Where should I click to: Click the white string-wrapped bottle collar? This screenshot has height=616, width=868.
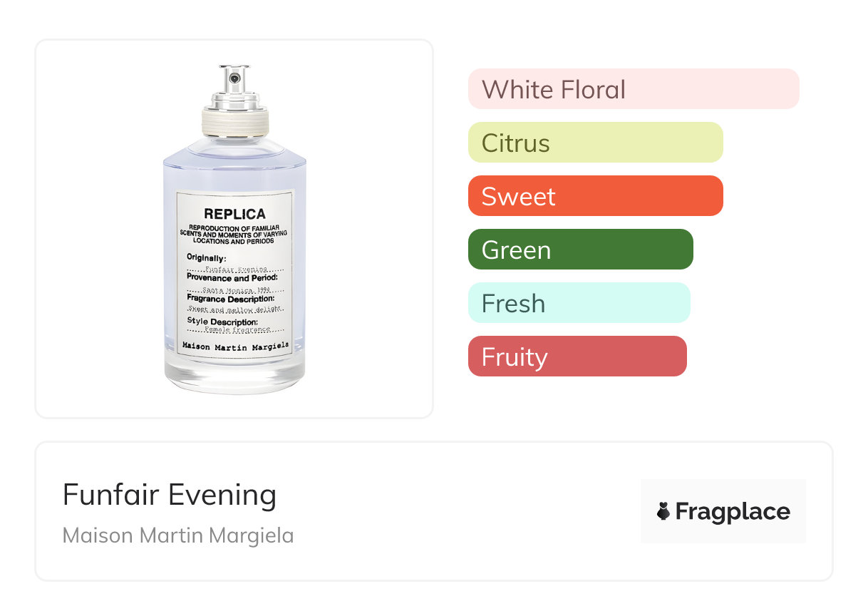pyautogui.click(x=234, y=121)
